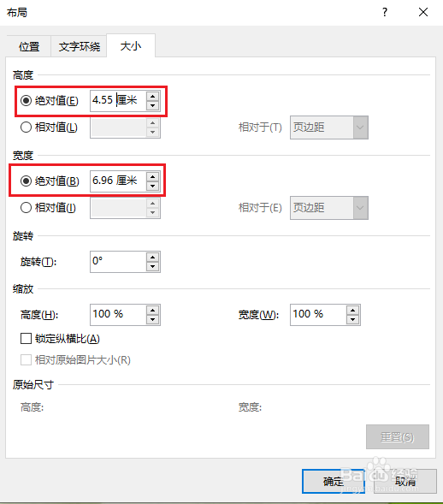The width and height of the screenshot is (443, 504).
Task: Enable 锁定纵横比(A) checkbox
Action: (x=26, y=339)
